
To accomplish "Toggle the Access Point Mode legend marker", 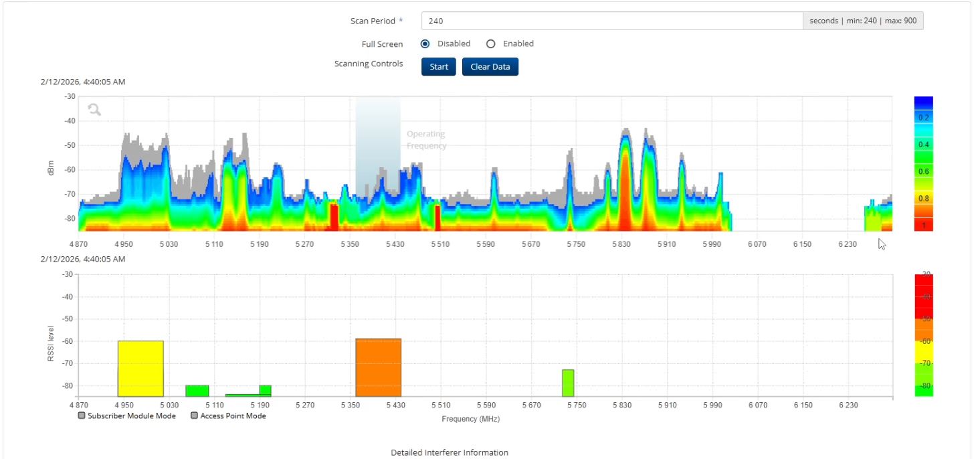I will (x=195, y=416).
